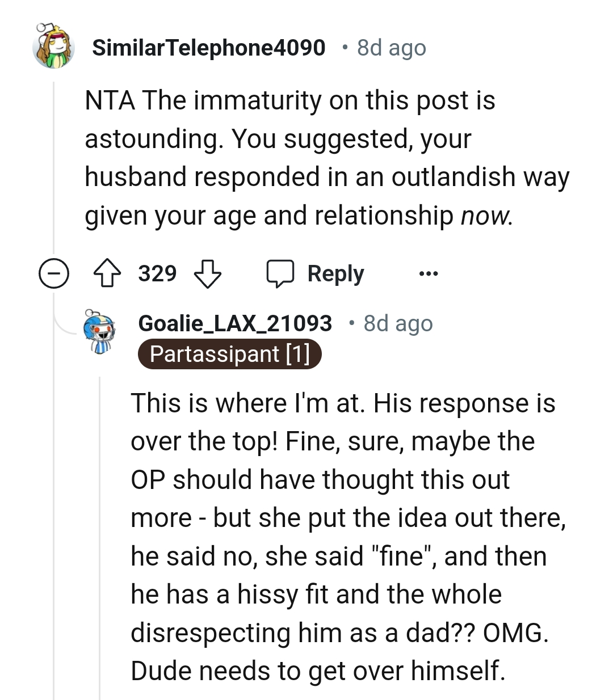613x700 pixels.
Task: Open timestamp on SimilarTelephone4090's comment
Action: click(x=391, y=48)
